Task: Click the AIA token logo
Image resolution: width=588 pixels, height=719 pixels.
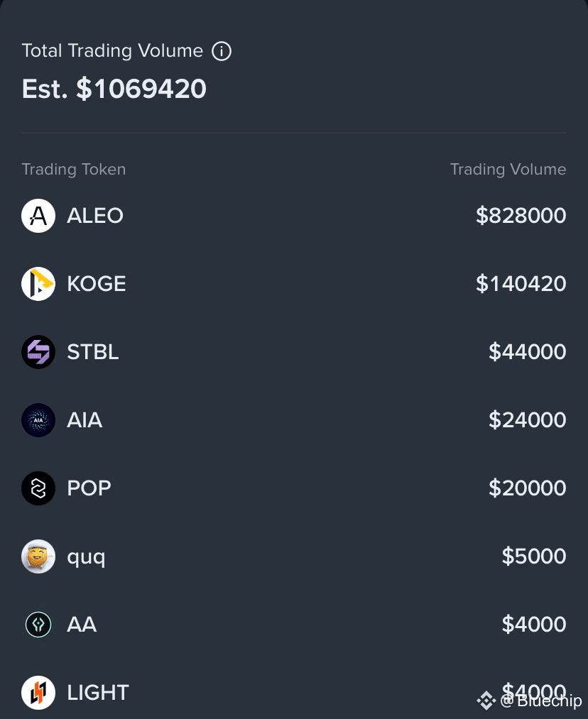Action: [x=38, y=420]
